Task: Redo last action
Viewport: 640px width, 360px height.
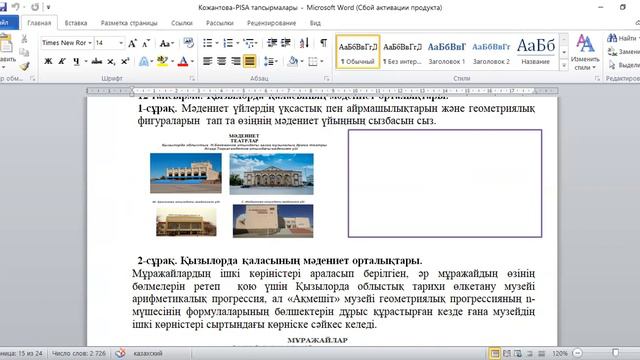Action: tap(35, 7)
